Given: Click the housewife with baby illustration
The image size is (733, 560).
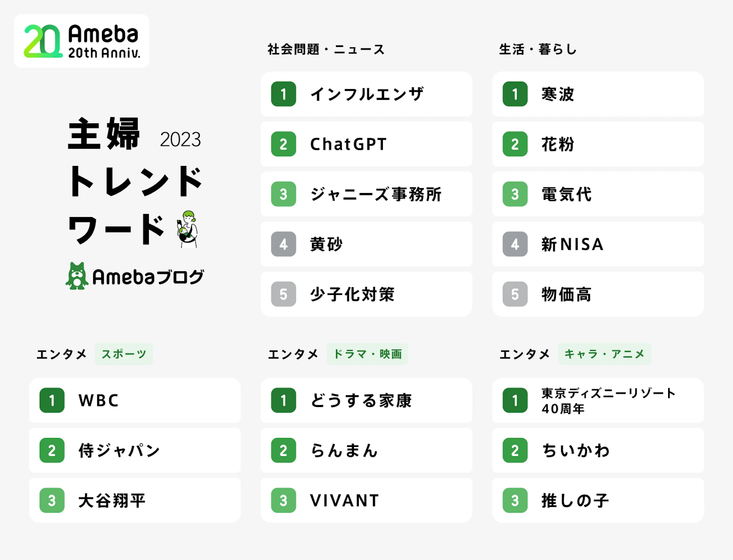Looking at the screenshot, I should [x=187, y=229].
